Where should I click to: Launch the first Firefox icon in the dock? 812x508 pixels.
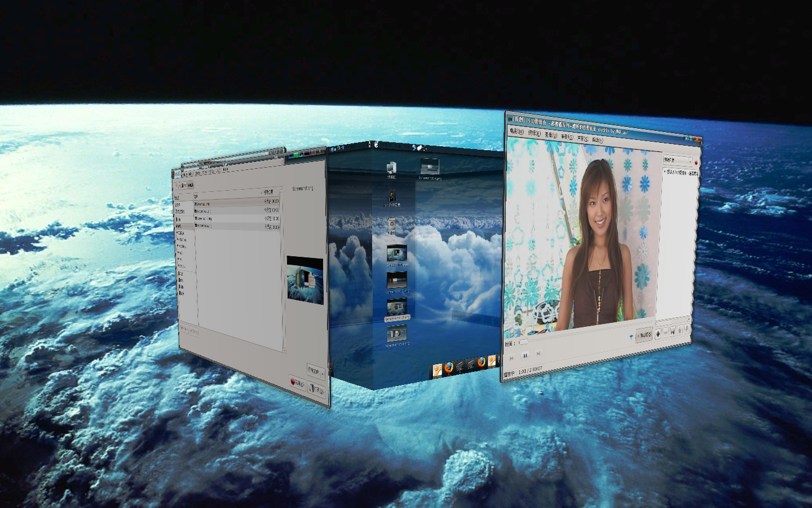[x=449, y=367]
